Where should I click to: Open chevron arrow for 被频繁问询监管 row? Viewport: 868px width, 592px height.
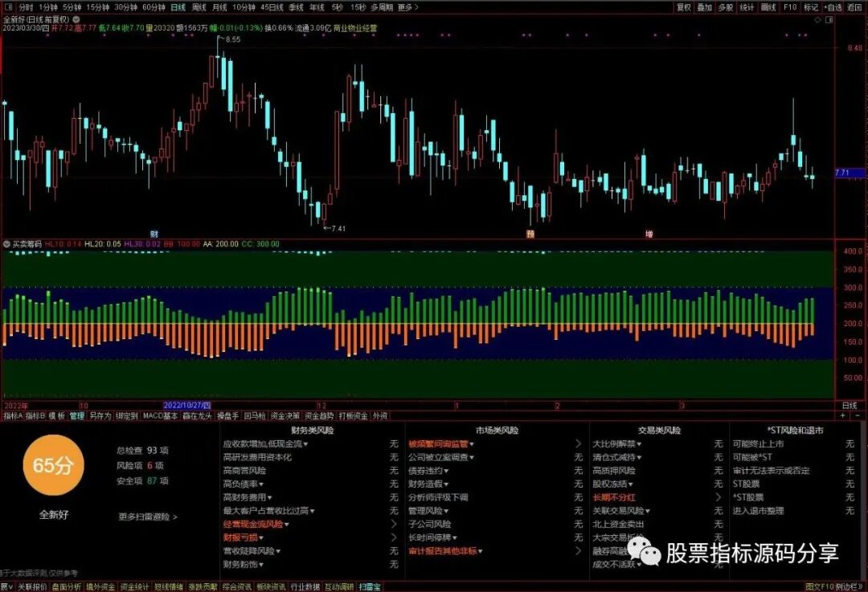coord(579,443)
